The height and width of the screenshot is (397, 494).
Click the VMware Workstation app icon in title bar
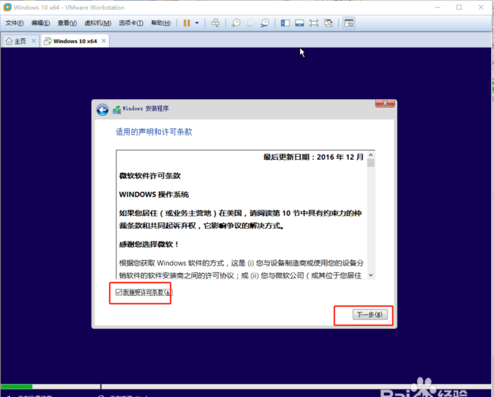point(7,7)
